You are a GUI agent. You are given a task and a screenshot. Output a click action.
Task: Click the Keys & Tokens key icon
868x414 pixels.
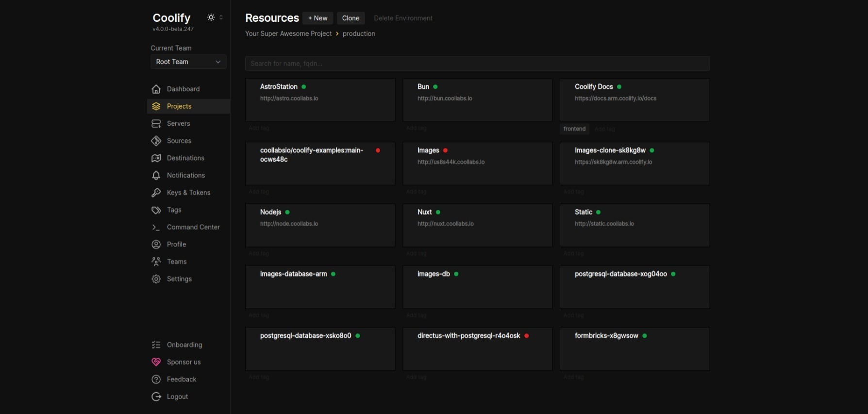point(156,193)
